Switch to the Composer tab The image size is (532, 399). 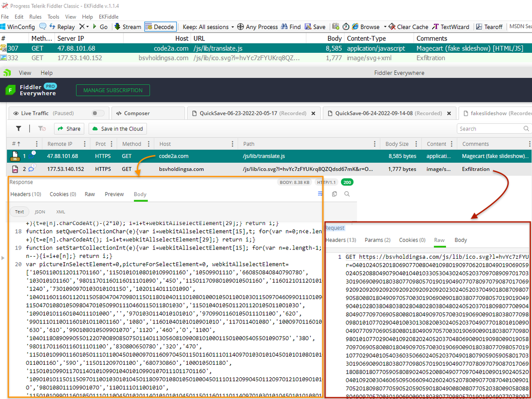pyautogui.click(x=133, y=113)
